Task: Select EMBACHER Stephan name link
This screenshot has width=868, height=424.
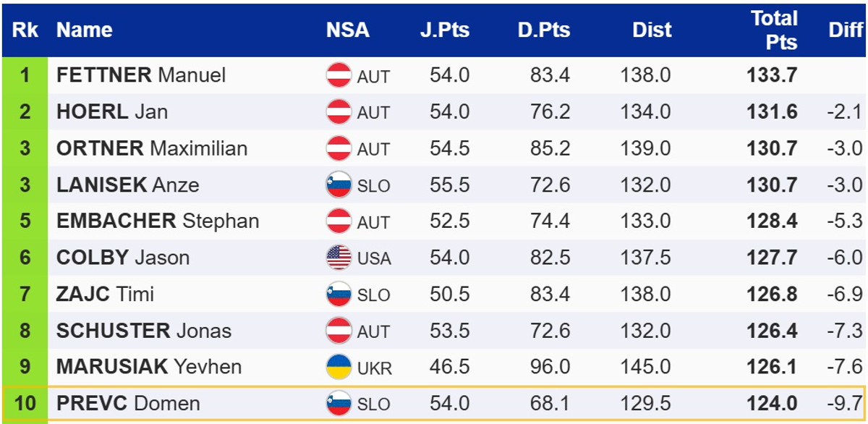Action: point(158,221)
